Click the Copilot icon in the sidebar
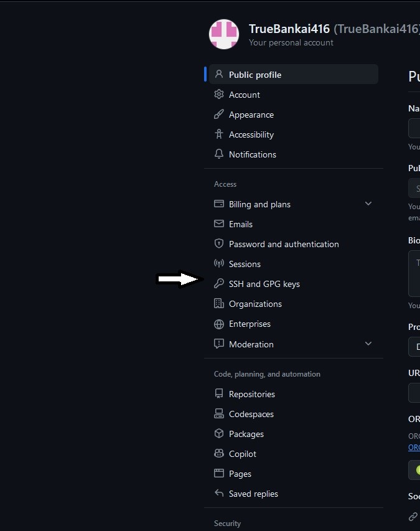Viewport: 420px width, 531px height. 218,453
